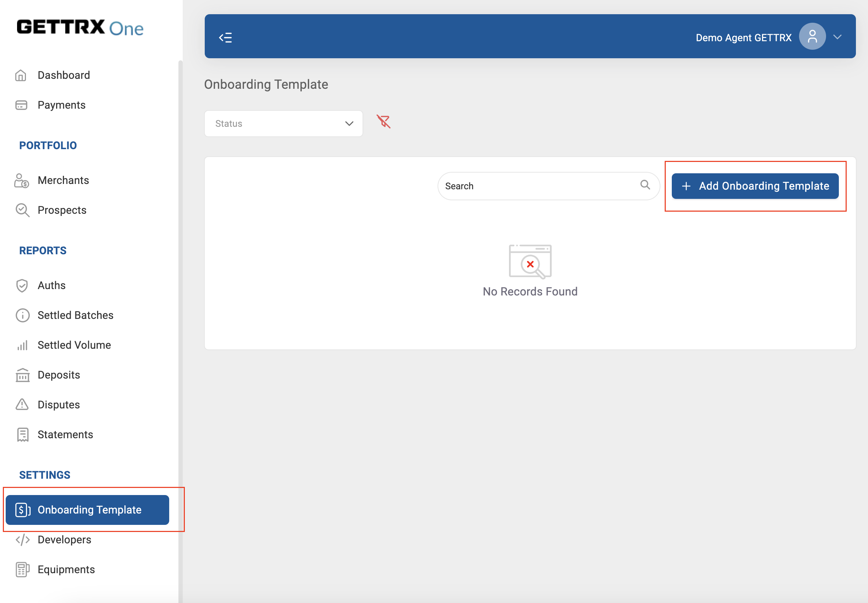Click the GETTRX One logo

(x=80, y=28)
